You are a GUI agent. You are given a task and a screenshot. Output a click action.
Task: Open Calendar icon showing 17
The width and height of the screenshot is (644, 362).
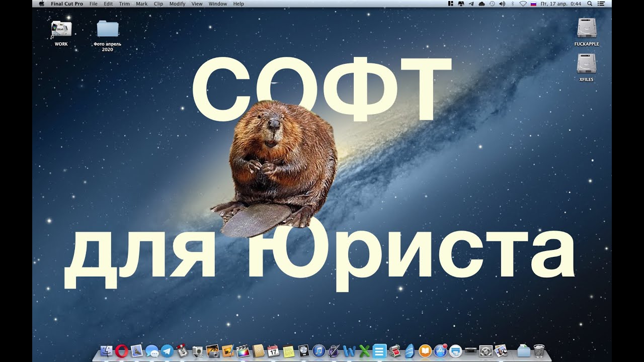pyautogui.click(x=274, y=351)
